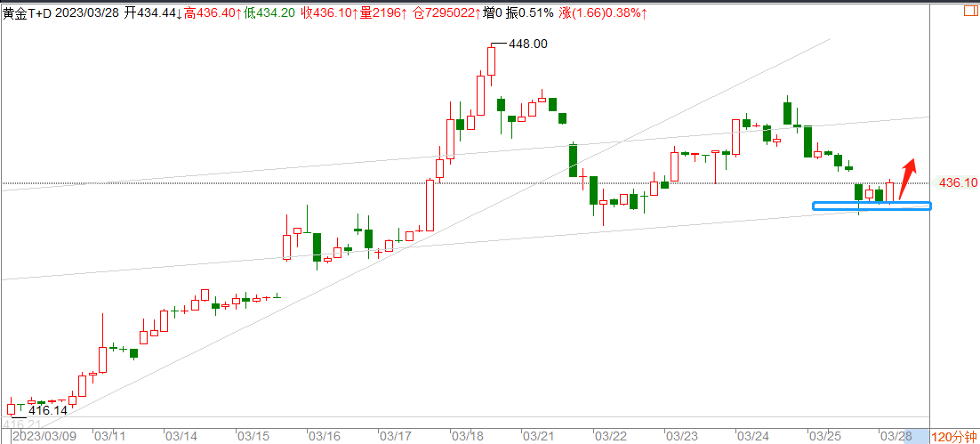The height and width of the screenshot is (444, 980).
Task: Click the close price 收436.10 in header
Action: tap(329, 12)
